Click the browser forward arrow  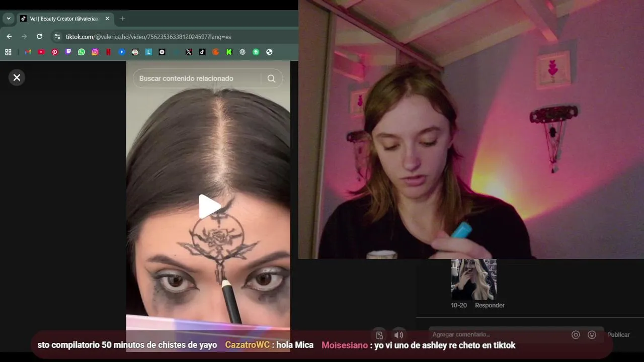24,37
